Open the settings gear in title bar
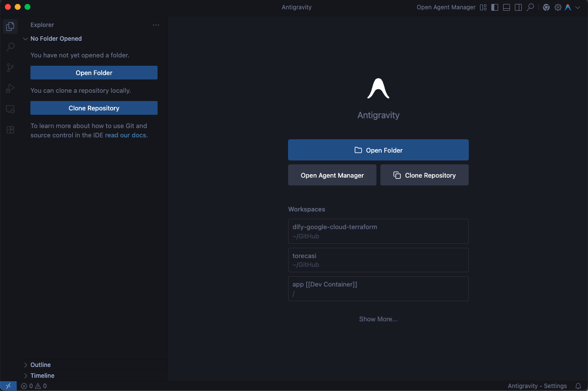This screenshot has width=588, height=391. [x=558, y=7]
